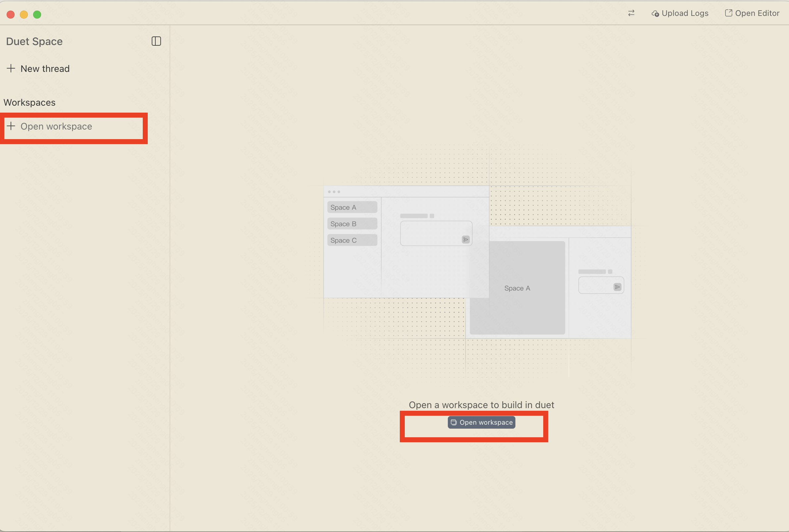Viewport: 789px width, 532px height.
Task: Start a New thread from the sidebar
Action: tap(45, 69)
